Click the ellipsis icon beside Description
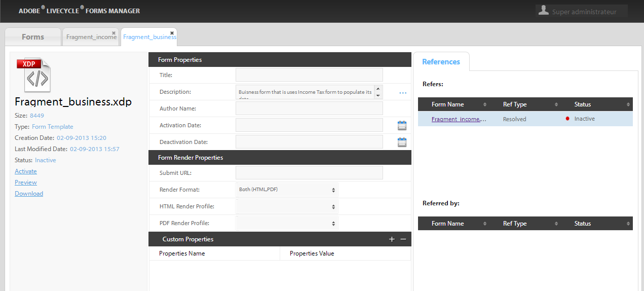 click(x=403, y=93)
